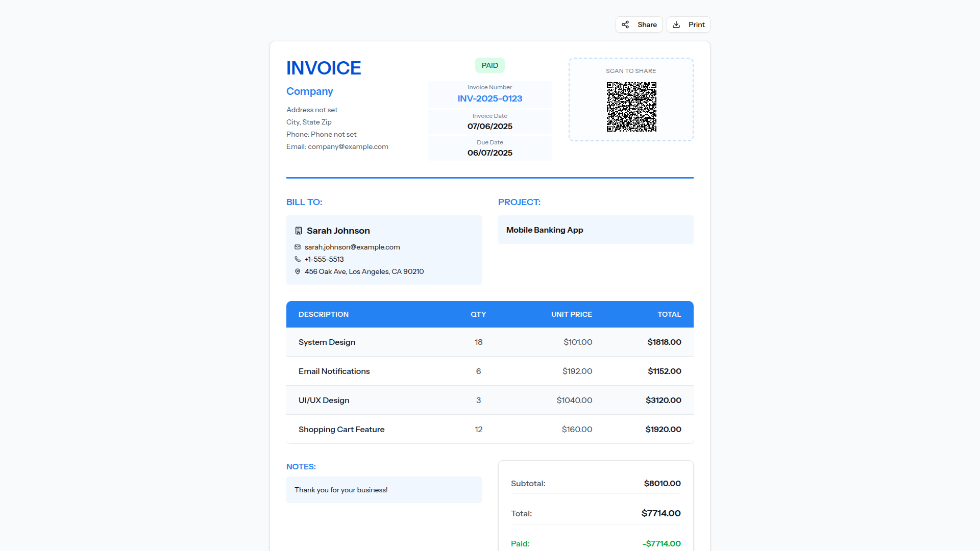The height and width of the screenshot is (551, 980).
Task: Click the share icon in Share button
Action: (625, 24)
